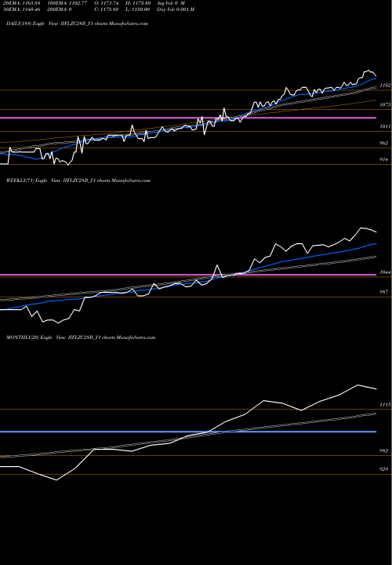Click the 'Day Vol' readout
The image size is (392, 565).
[176, 9]
